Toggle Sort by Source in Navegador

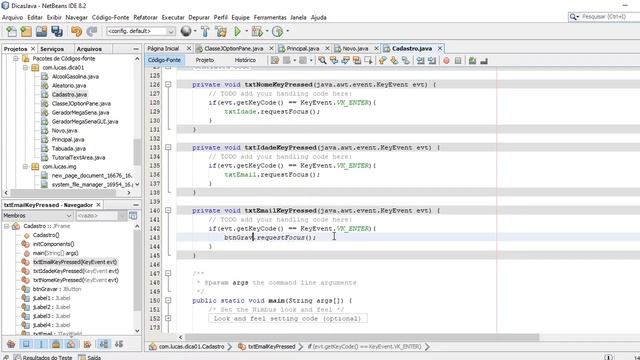(119, 344)
